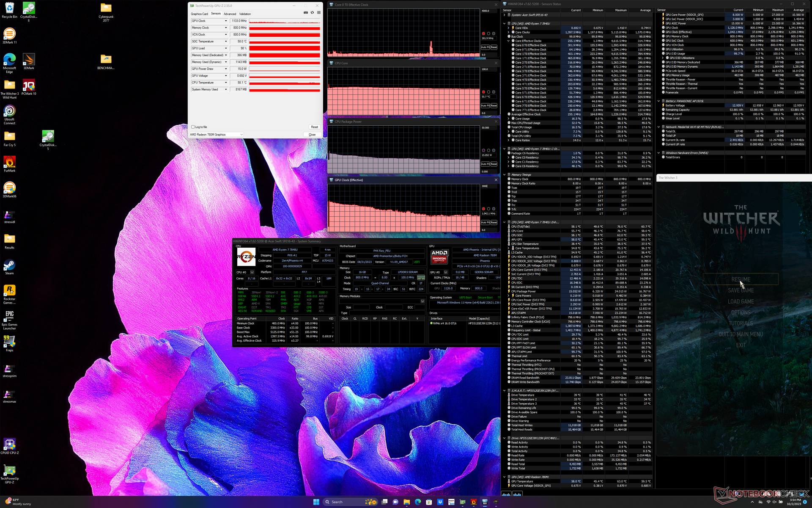Collapse Memory Timings section in HWiNFO
This screenshot has width=812, height=508.
coord(504,175)
